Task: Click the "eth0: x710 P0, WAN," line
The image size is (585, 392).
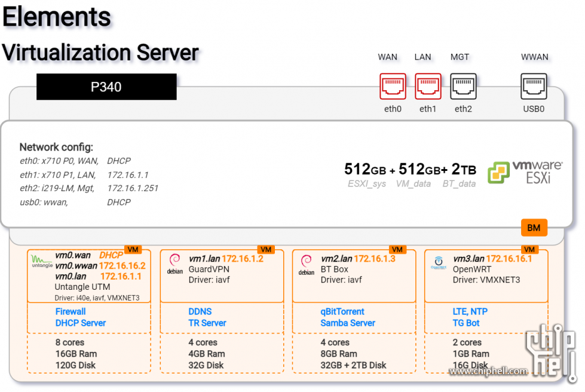Action: click(x=59, y=161)
